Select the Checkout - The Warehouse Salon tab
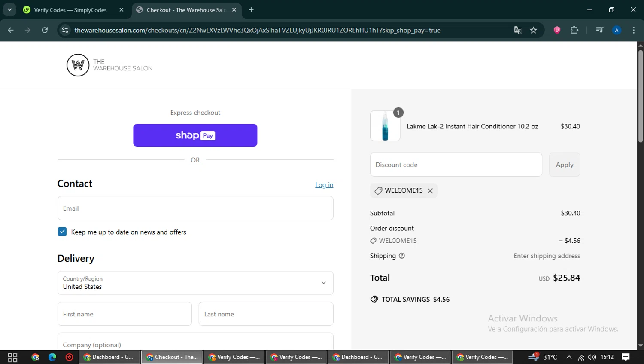Viewport: 644px width, 364px height. point(185,10)
